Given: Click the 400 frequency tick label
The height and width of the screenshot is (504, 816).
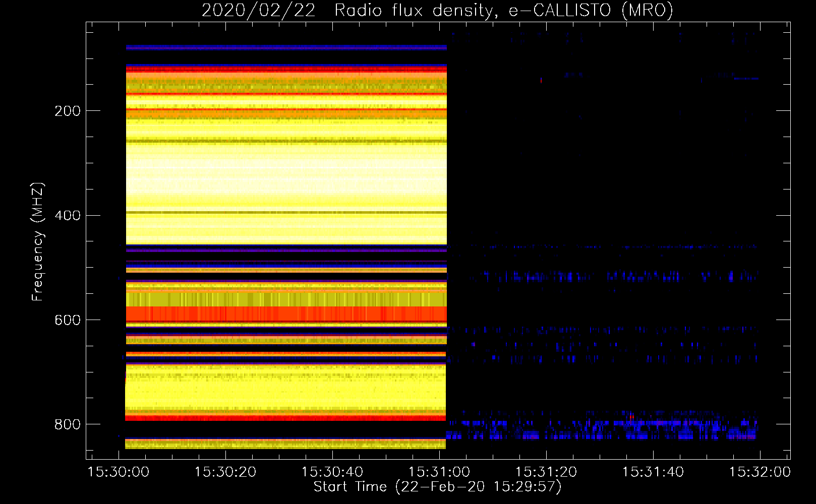Looking at the screenshot, I should click(x=67, y=216).
